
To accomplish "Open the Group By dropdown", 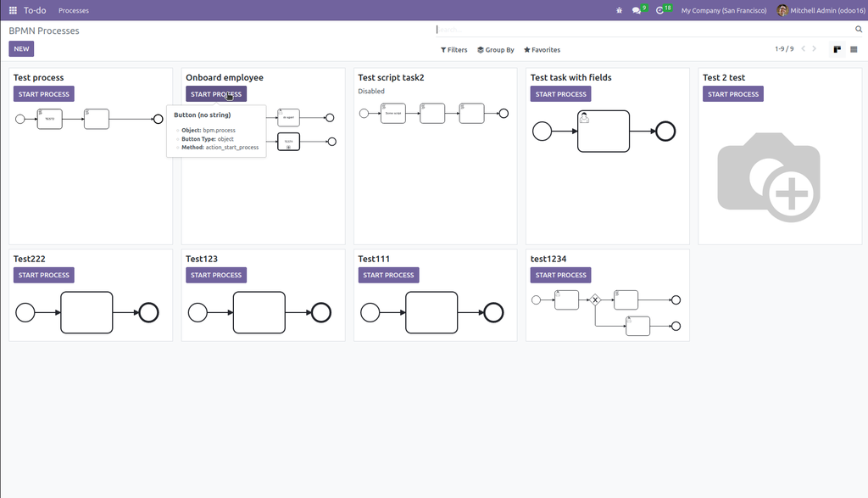I will click(496, 50).
